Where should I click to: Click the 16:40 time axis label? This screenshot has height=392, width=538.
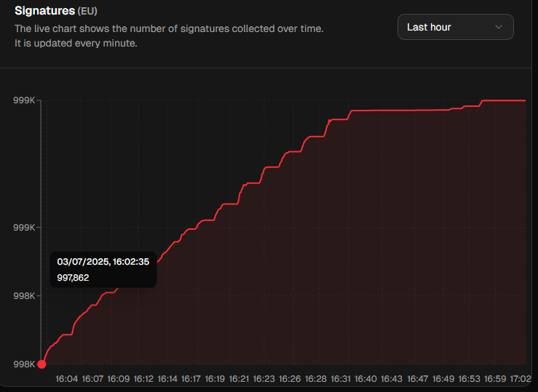[365, 379]
